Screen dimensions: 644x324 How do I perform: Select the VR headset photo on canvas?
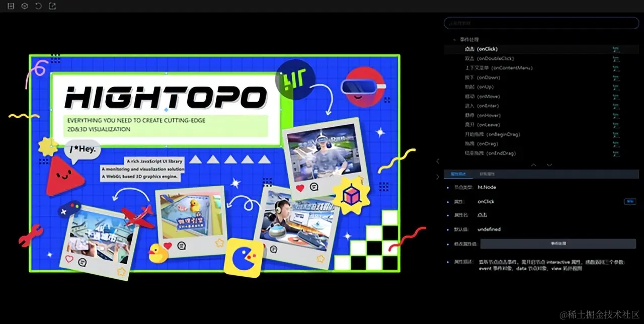coord(325,157)
